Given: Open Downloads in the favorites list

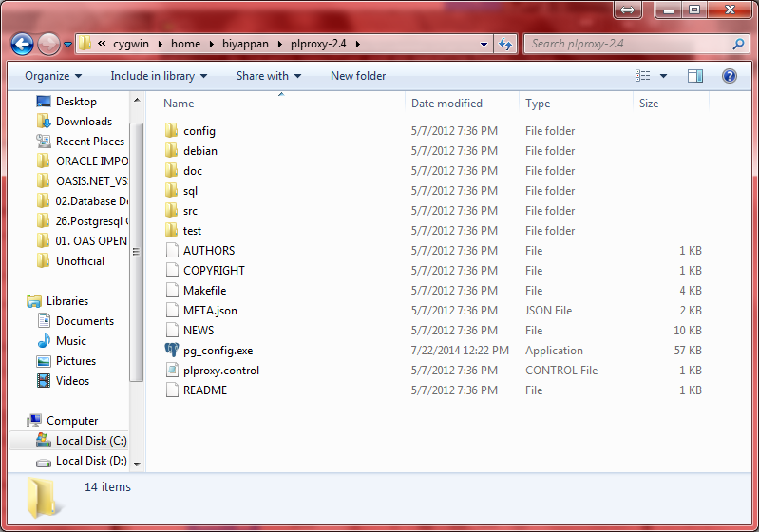Looking at the screenshot, I should coord(84,122).
